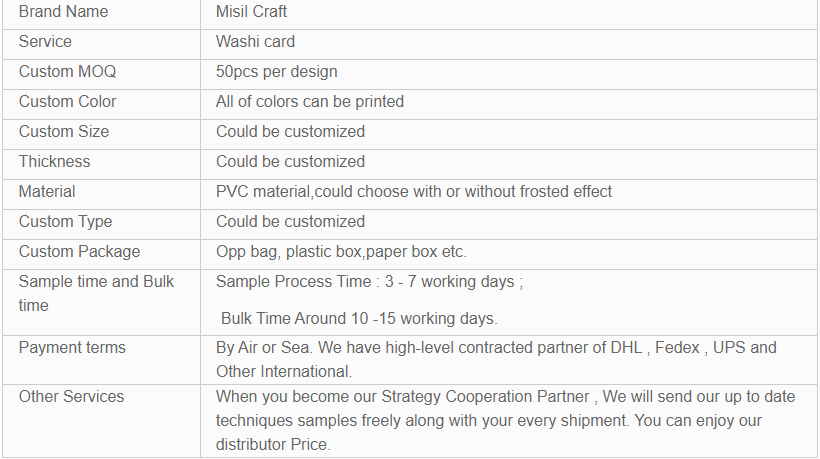
Task: Click All of colors can be printed
Action: pos(310,101)
